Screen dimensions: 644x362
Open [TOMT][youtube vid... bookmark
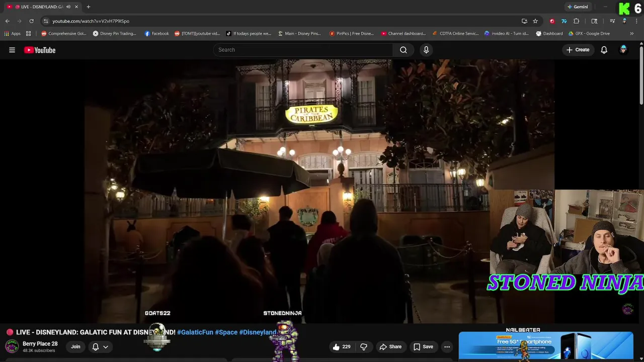pos(197,34)
